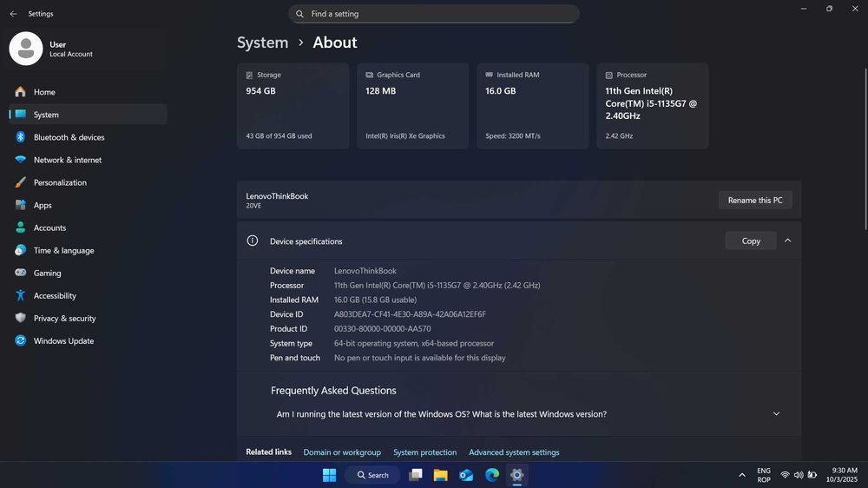Click the vertical scrollbar on the right
Screen dimensions: 868x488
[865, 149]
